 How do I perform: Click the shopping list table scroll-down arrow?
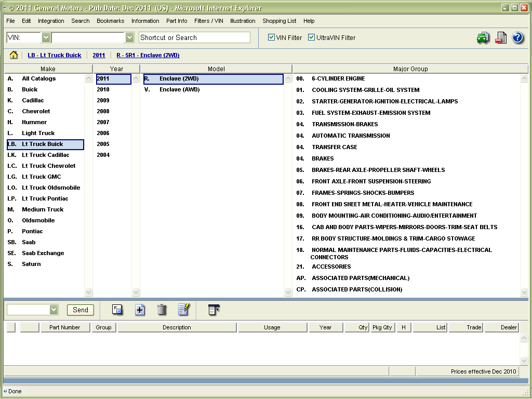pos(524,361)
